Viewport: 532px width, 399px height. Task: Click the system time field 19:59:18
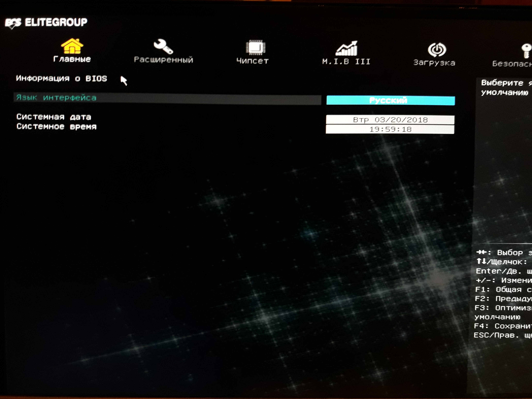pos(390,129)
